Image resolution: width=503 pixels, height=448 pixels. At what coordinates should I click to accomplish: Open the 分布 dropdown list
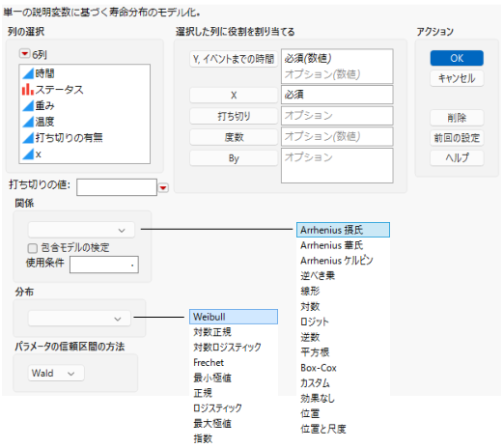click(79, 319)
